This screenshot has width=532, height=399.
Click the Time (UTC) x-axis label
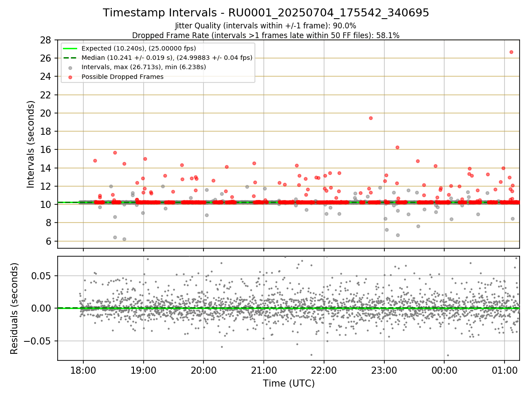[289, 383]
